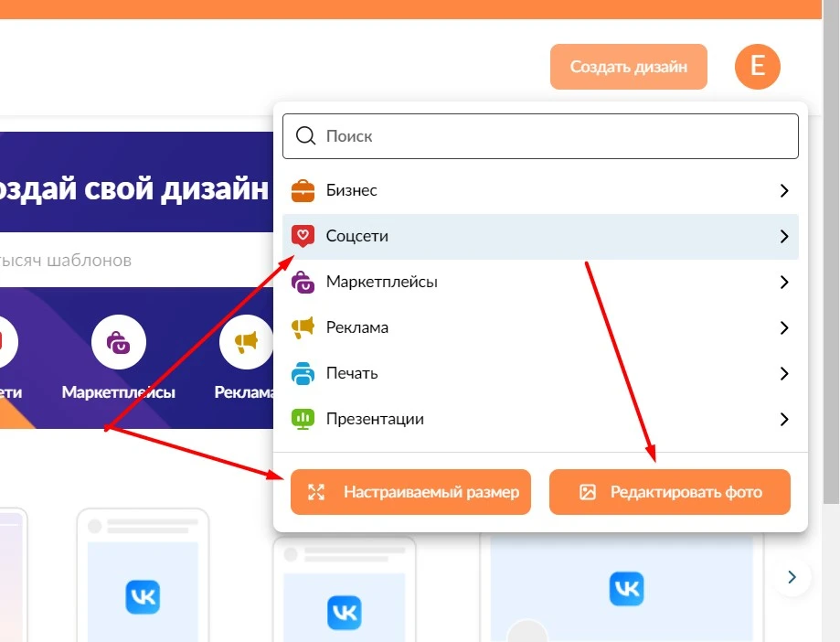The width and height of the screenshot is (840, 642).
Task: Open the Реклама menu category
Action: click(x=540, y=327)
